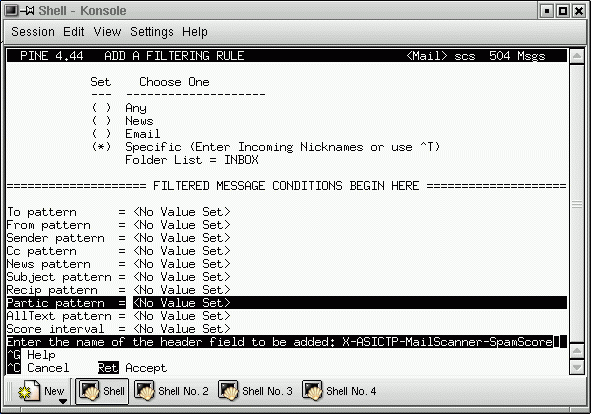Screen dimensions: 591x414
Task: Click the PINE 4.44 title bar text
Action: (x=52, y=56)
